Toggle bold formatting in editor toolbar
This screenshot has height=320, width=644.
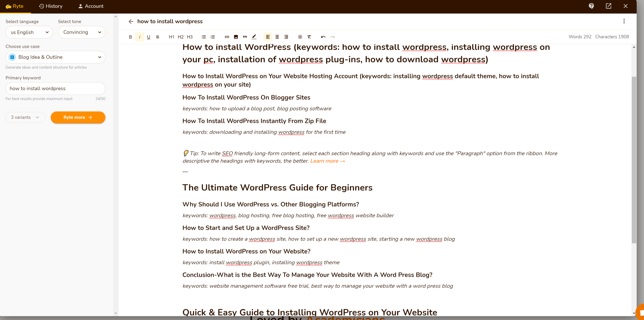[130, 37]
